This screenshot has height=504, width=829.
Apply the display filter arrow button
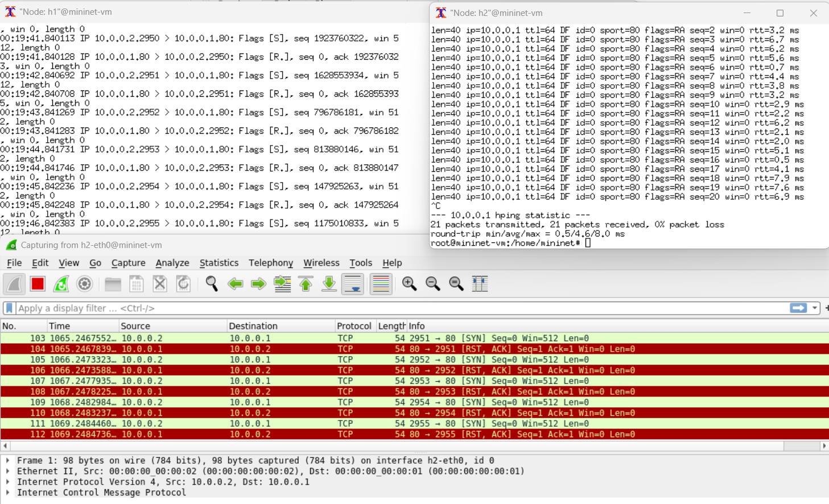798,308
